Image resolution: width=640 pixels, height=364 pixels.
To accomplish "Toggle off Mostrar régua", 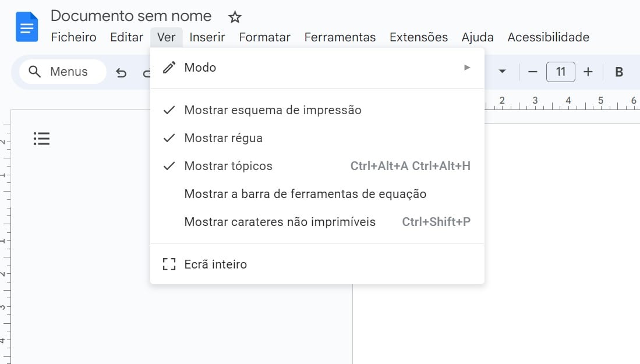I will pos(223,138).
